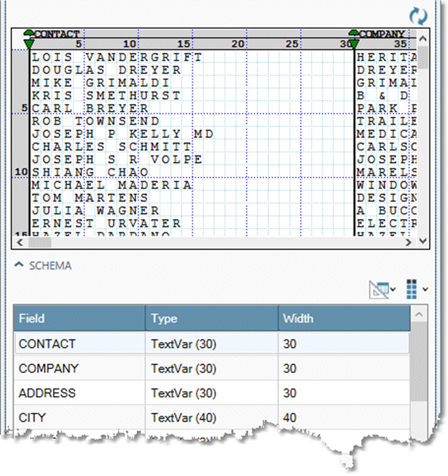
Task: Click the refresh preview icon
Action: tap(417, 15)
